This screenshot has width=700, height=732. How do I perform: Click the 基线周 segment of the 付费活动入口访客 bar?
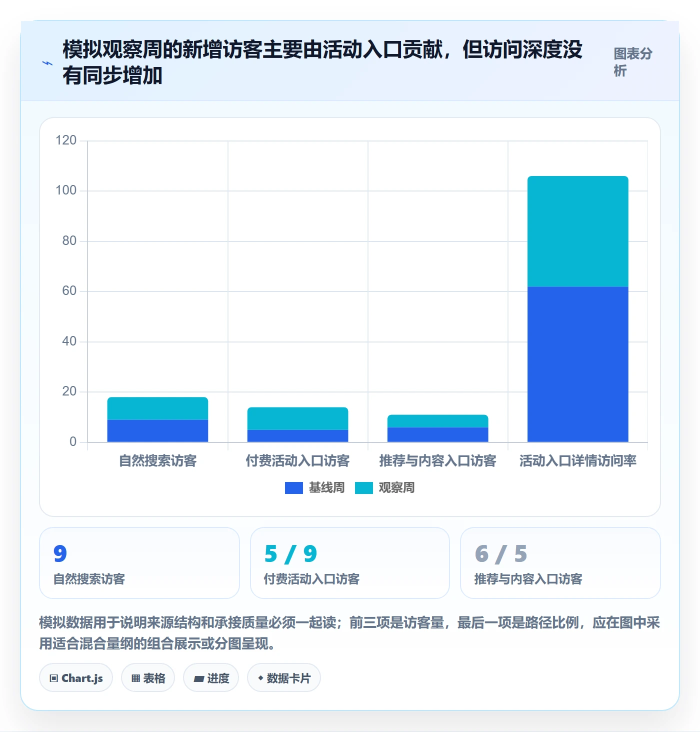tap(297, 436)
